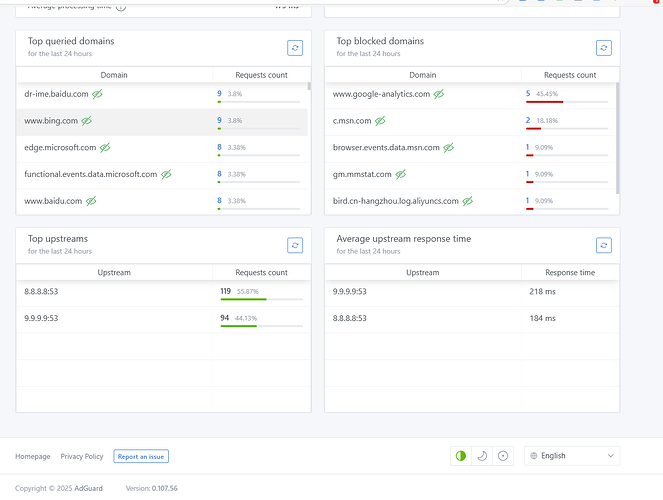Click the www.baidu.com domain text

53,201
